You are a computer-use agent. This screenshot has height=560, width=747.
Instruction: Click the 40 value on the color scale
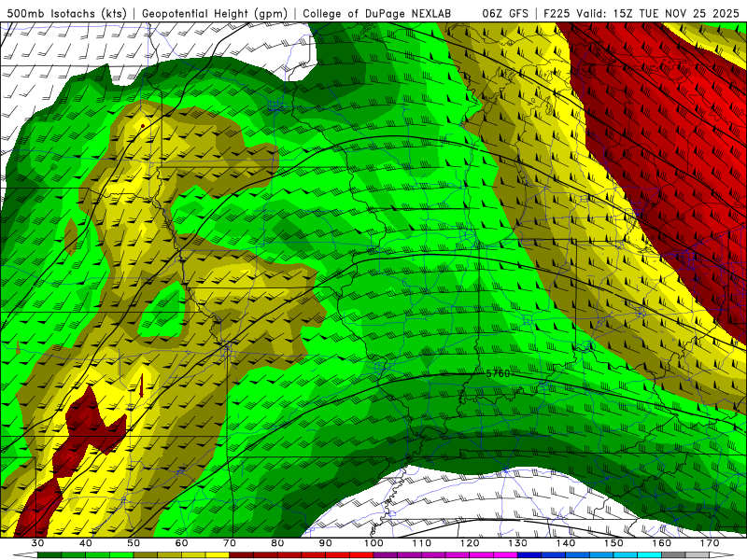click(x=86, y=543)
